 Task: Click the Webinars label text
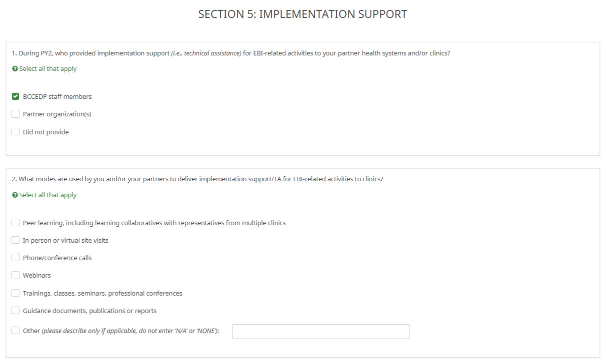pos(36,275)
